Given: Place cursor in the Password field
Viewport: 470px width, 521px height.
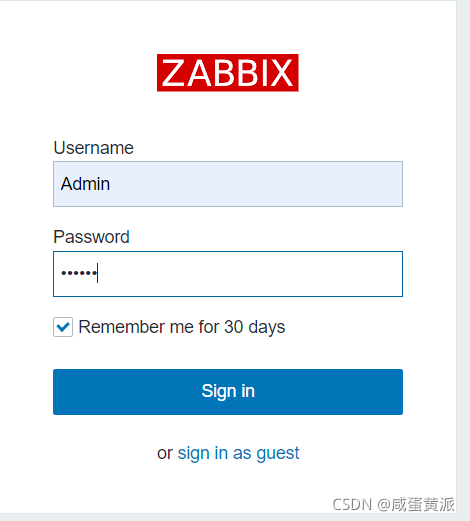Looking at the screenshot, I should point(228,274).
